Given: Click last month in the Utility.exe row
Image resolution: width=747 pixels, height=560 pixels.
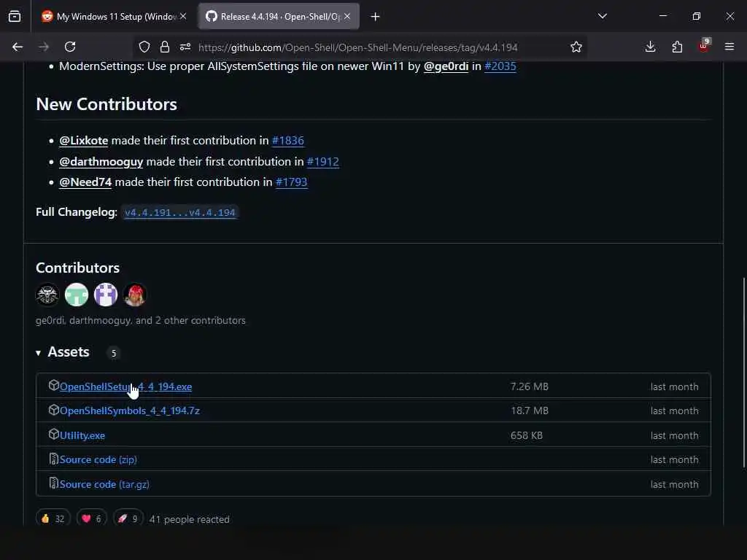Looking at the screenshot, I should [x=675, y=436].
